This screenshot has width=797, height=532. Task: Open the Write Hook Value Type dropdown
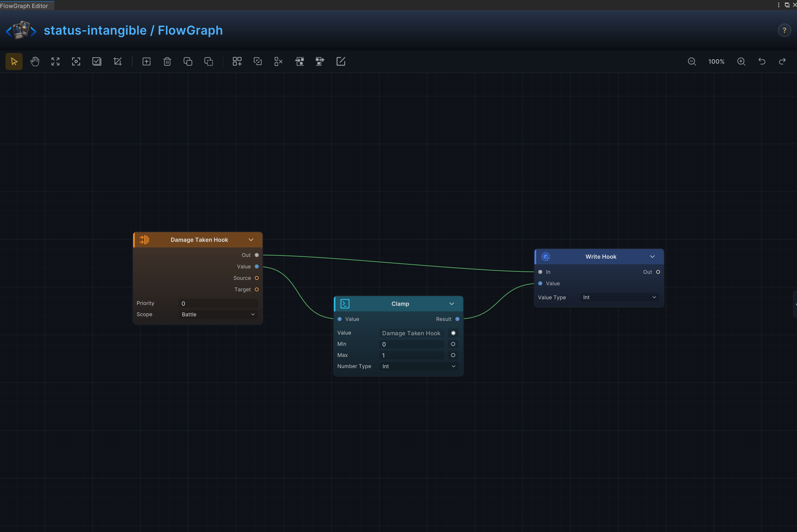[620, 298]
